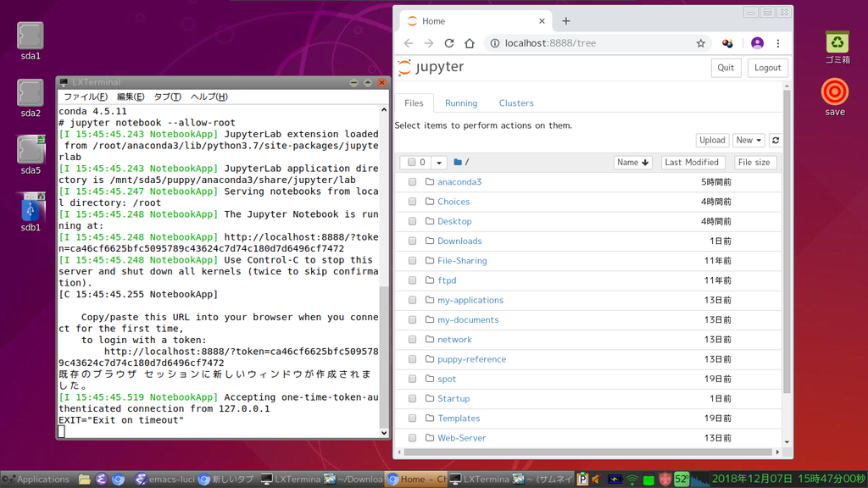The image size is (868, 488).
Task: Switch to emacs-luci taskbar window
Action: 165,480
